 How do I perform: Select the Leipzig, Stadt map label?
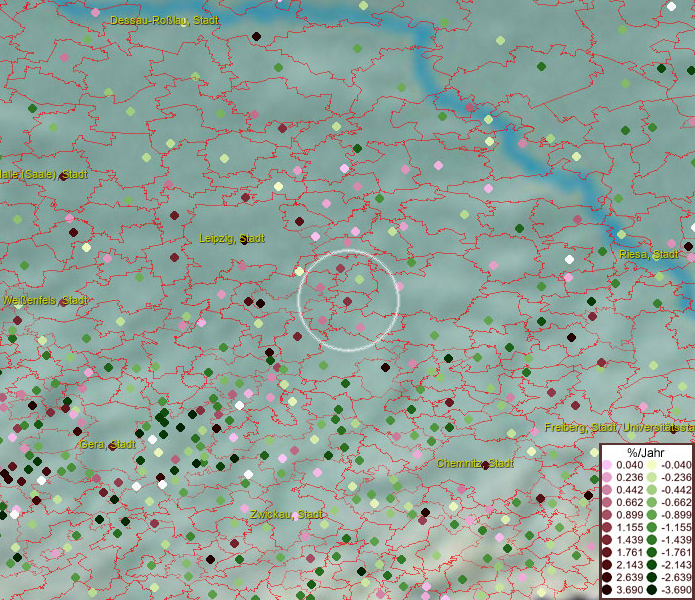[x=232, y=238]
